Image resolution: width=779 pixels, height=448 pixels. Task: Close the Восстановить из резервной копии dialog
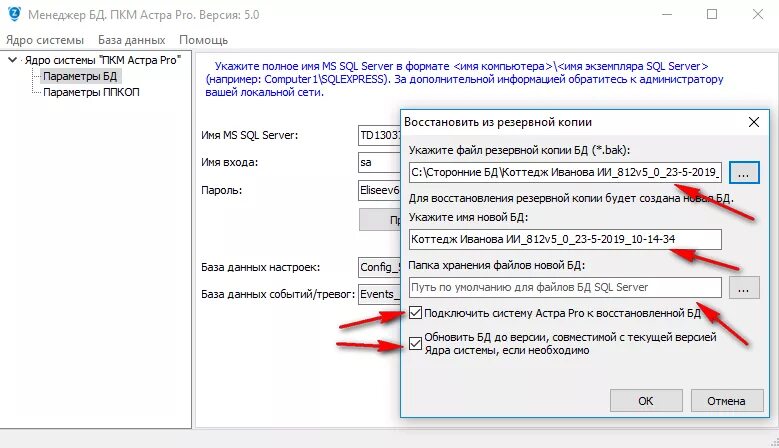coord(754,122)
